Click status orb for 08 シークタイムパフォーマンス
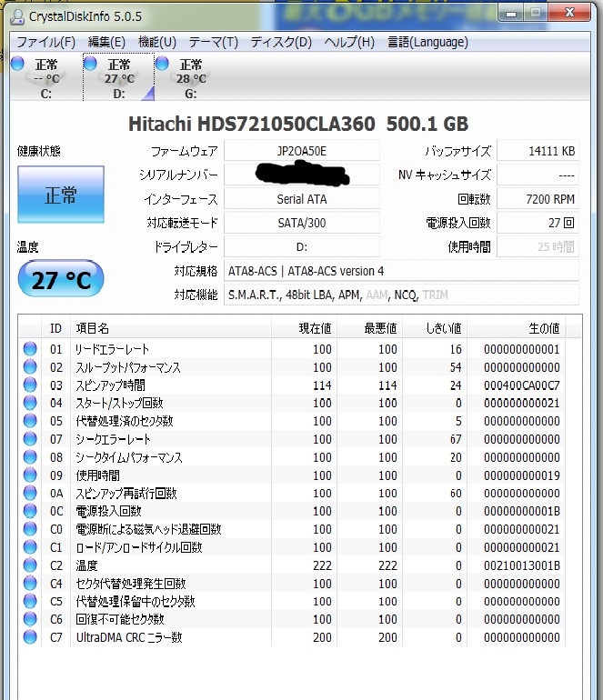Screen dimensions: 603x700 point(30,457)
